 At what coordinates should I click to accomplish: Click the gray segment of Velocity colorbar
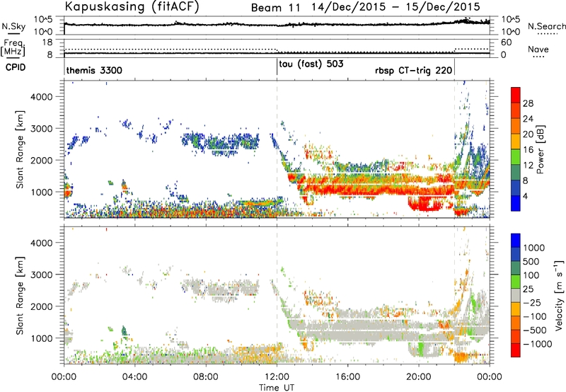[x=516, y=296]
